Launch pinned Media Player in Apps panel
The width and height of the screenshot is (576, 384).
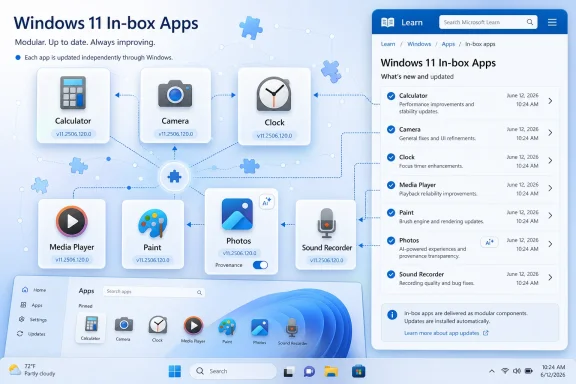193,329
